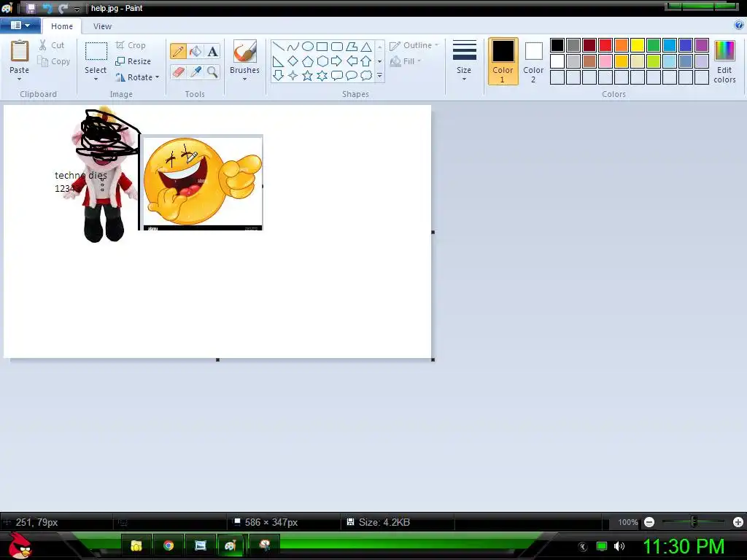Choose the Hexagon shape
The width and height of the screenshot is (747, 560).
coord(322,61)
